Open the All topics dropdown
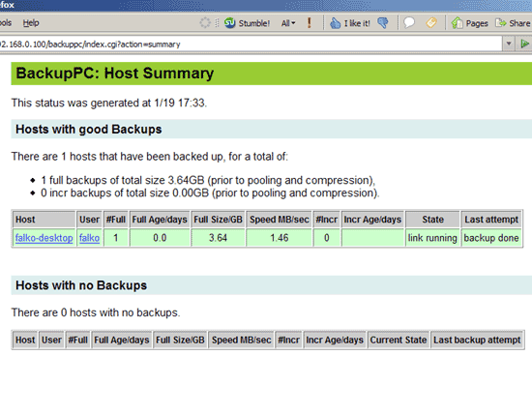 coord(288,23)
